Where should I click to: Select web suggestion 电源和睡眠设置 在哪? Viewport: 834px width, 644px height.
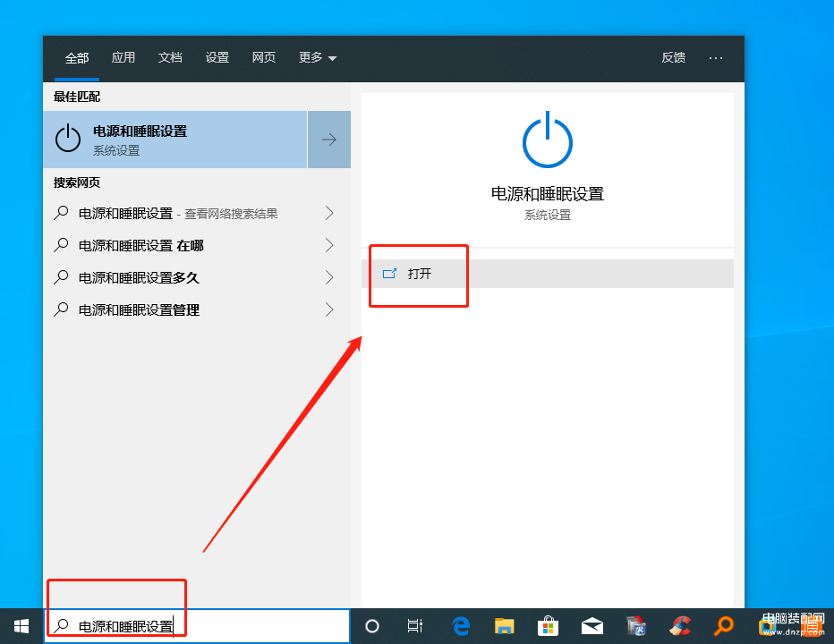[197, 245]
